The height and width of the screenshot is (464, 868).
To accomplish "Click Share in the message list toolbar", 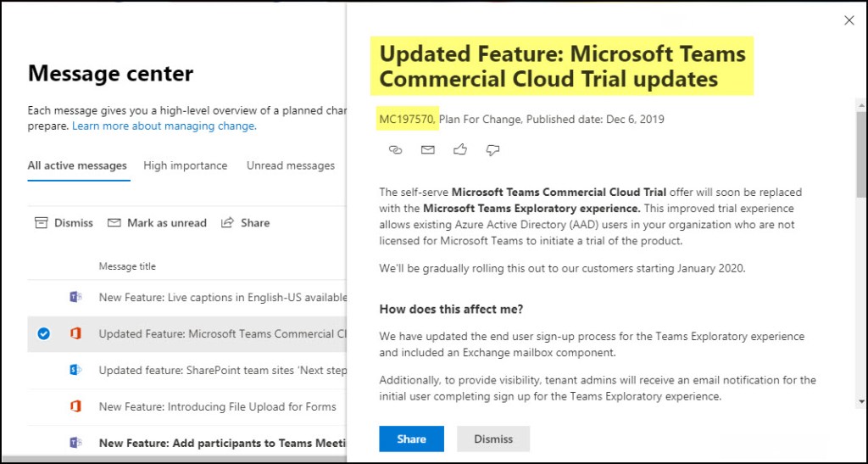I will 246,223.
